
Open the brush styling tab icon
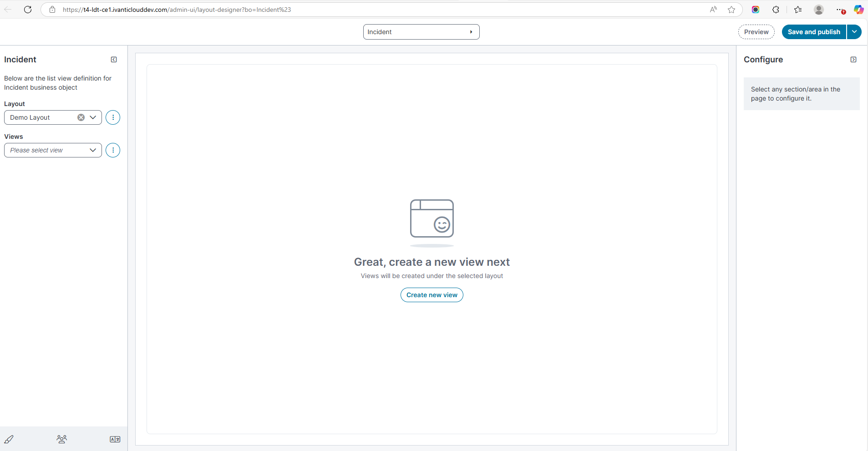tap(9, 439)
